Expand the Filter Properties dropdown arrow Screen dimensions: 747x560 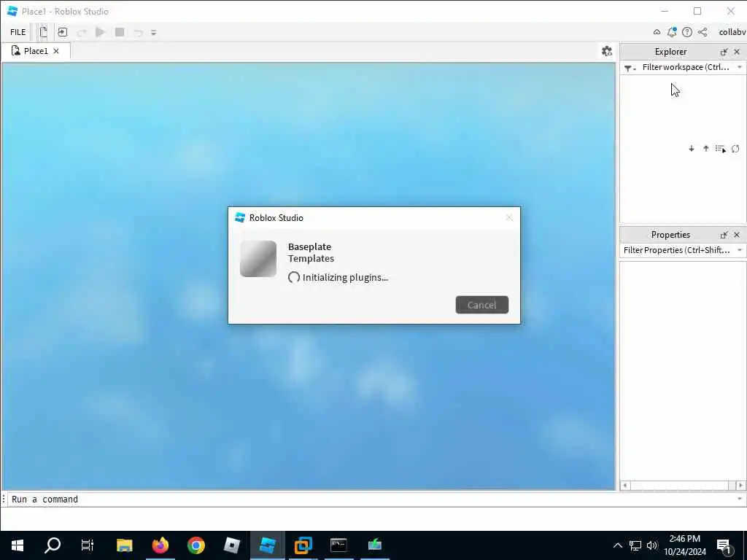pyautogui.click(x=740, y=251)
